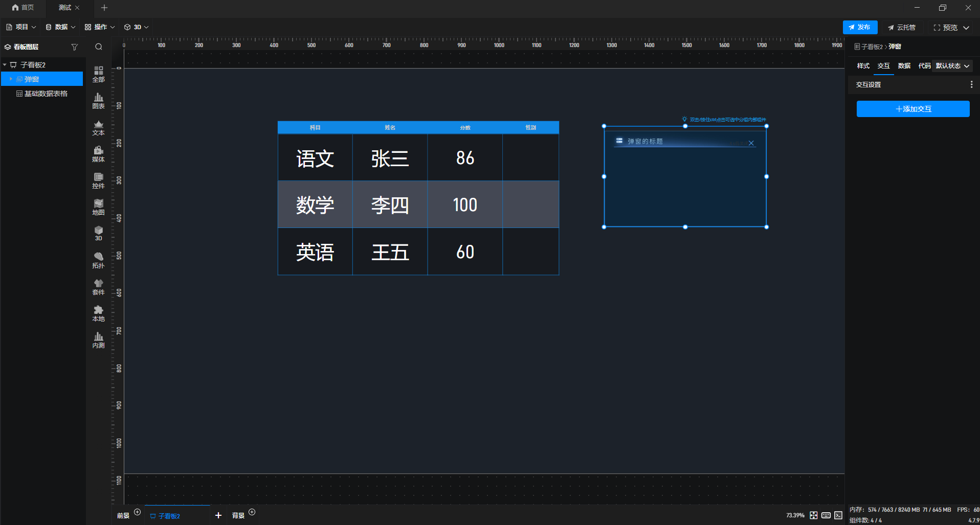
Task: Click the 73.39% zoom level
Action: [x=795, y=515]
